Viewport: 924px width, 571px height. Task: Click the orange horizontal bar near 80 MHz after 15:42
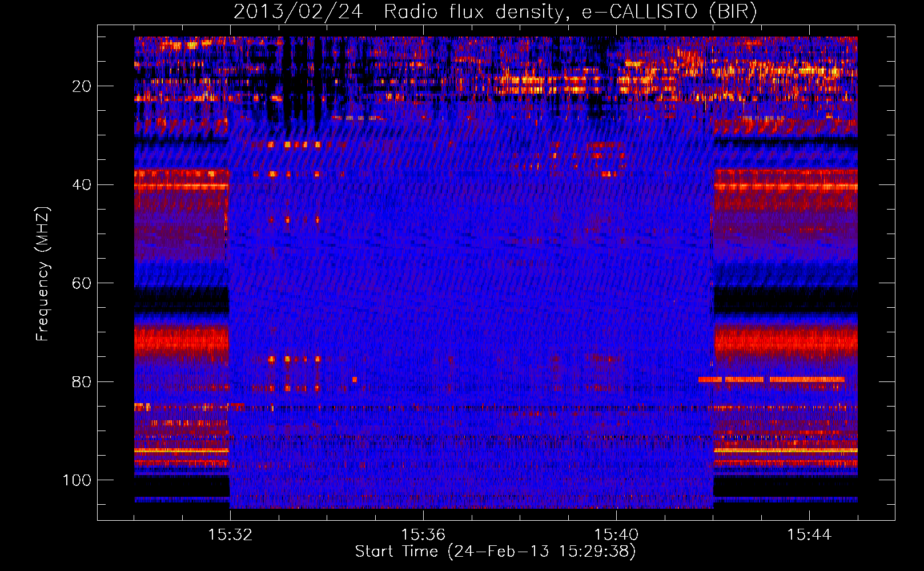pyautogui.click(x=772, y=379)
